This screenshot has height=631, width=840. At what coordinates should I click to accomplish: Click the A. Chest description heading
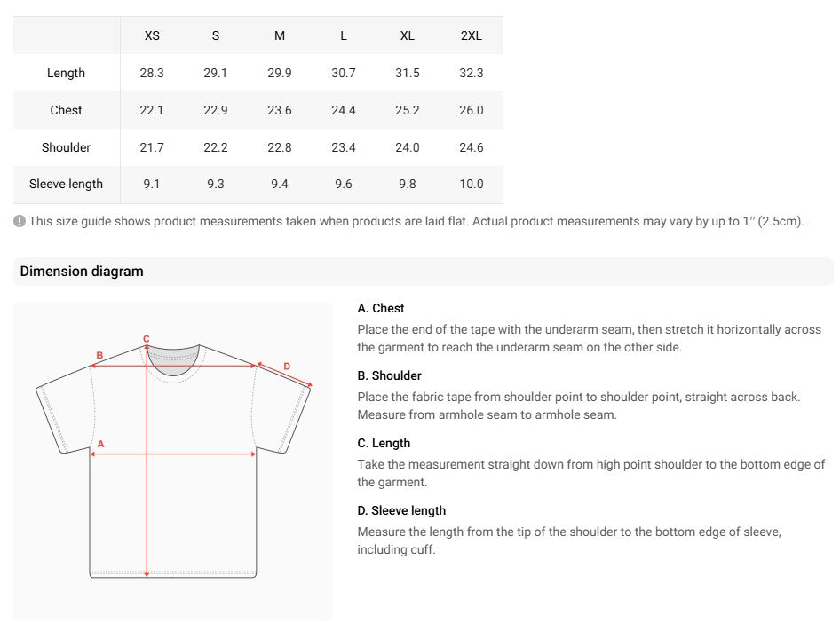(x=381, y=308)
